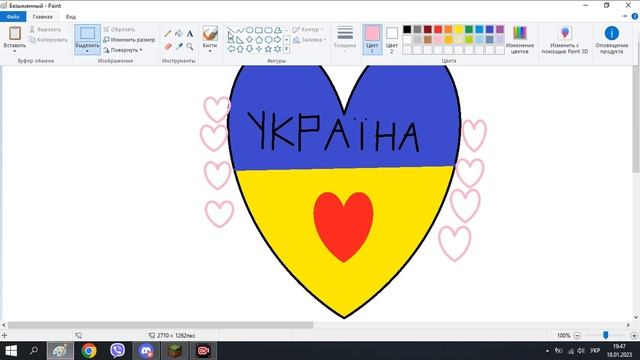640x360 pixels.
Task: Pick the red color swatch
Action: 438,29
